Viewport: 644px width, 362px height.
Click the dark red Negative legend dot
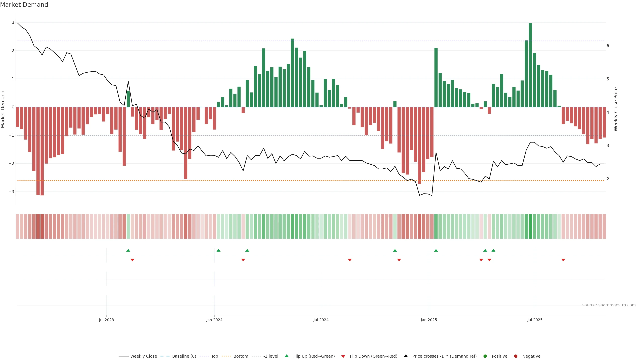(x=516, y=356)
